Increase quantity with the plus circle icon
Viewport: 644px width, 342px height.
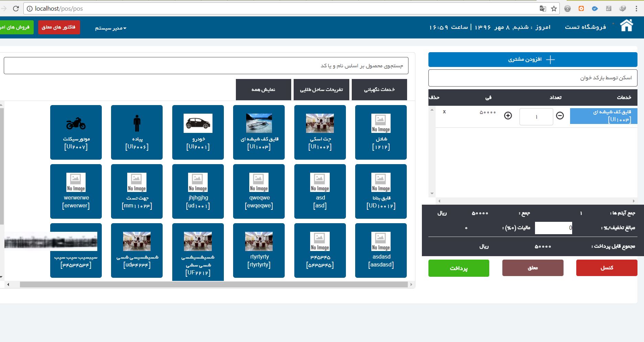tap(508, 116)
